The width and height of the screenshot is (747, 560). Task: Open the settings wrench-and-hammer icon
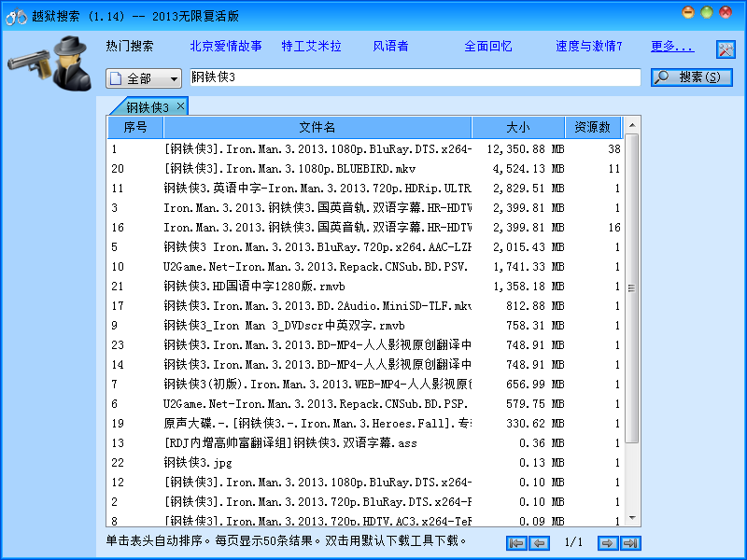[726, 49]
